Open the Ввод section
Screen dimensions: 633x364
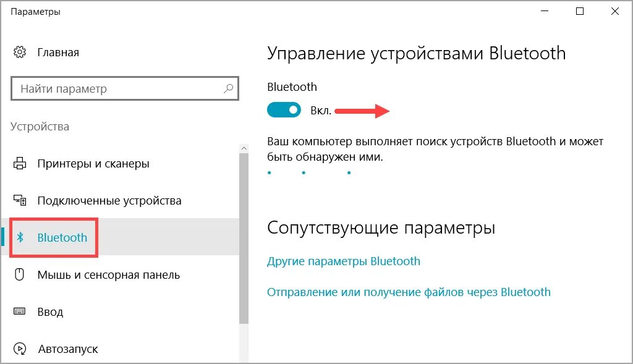click(50, 312)
